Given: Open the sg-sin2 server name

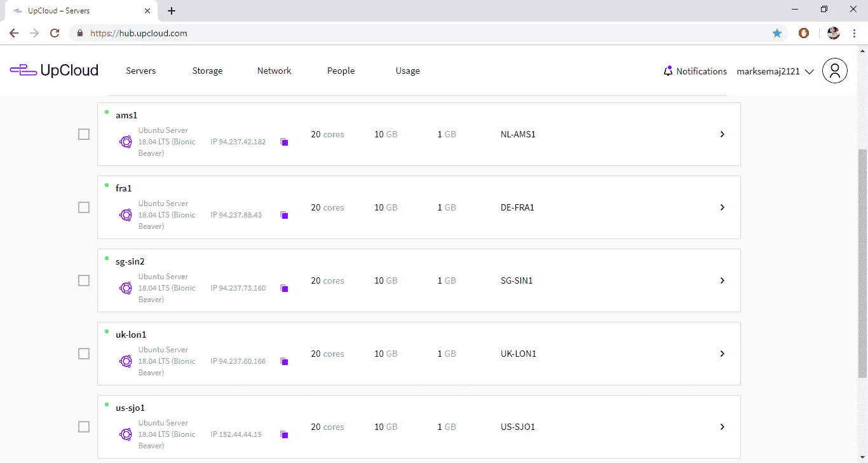Looking at the screenshot, I should tap(130, 261).
